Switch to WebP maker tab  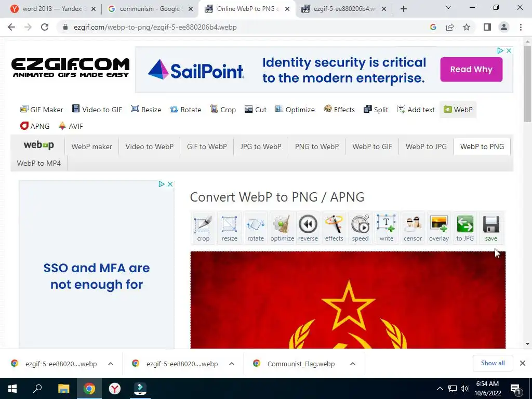[91, 147]
